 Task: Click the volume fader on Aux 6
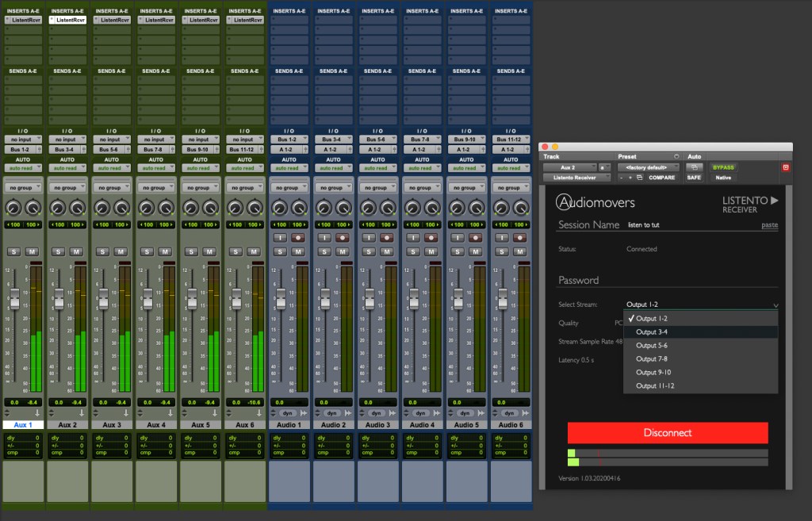point(236,300)
